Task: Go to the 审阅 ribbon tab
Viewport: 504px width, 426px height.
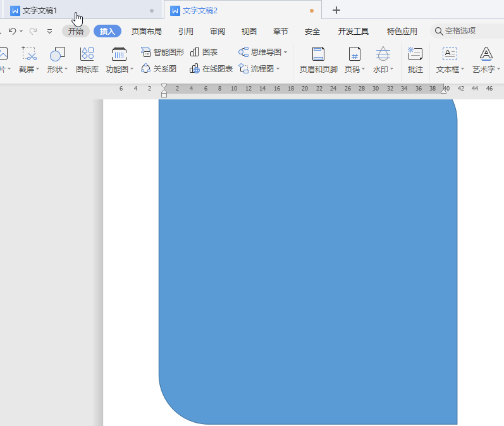Action: 218,31
